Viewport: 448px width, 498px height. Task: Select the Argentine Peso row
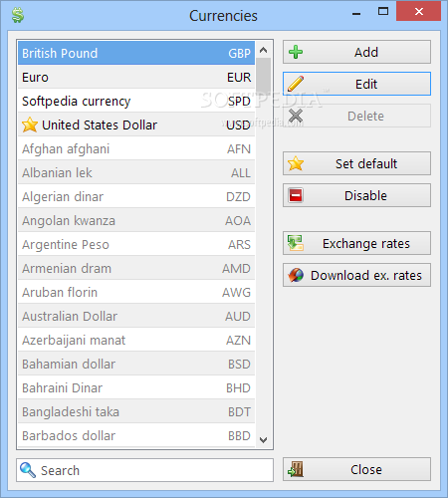coord(136,244)
